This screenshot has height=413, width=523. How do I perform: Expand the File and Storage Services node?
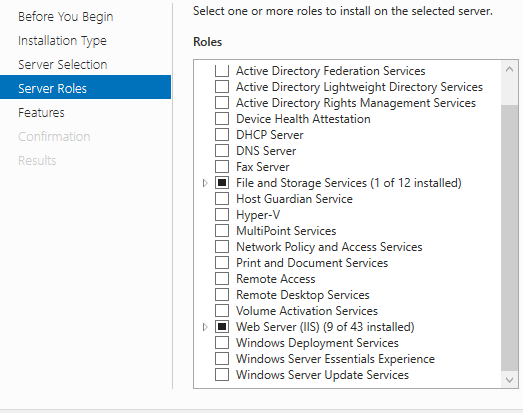point(205,183)
